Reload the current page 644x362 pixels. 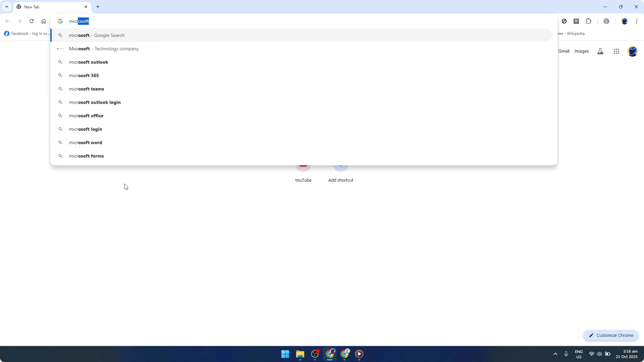pyautogui.click(x=31, y=21)
